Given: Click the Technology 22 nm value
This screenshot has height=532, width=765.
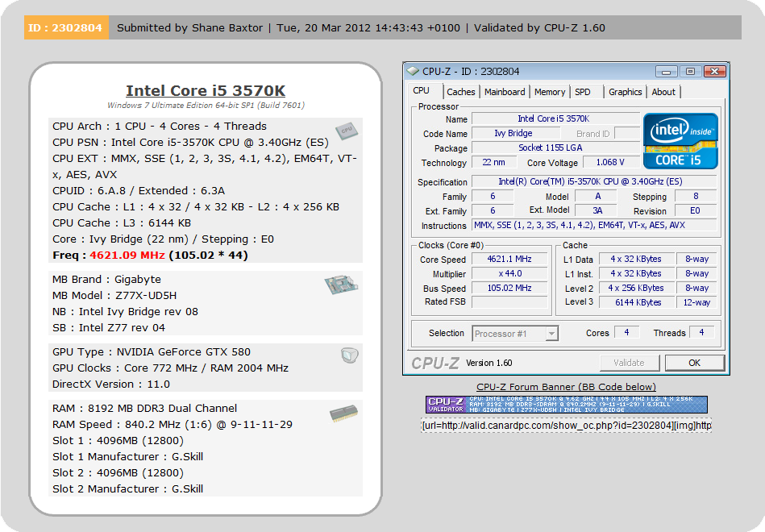Looking at the screenshot, I should click(x=493, y=162).
